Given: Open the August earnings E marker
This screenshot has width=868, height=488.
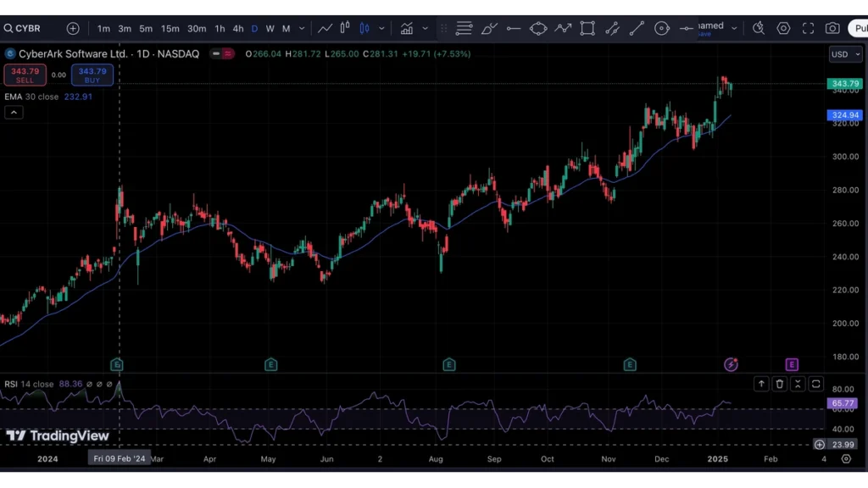Looking at the screenshot, I should coord(449,364).
